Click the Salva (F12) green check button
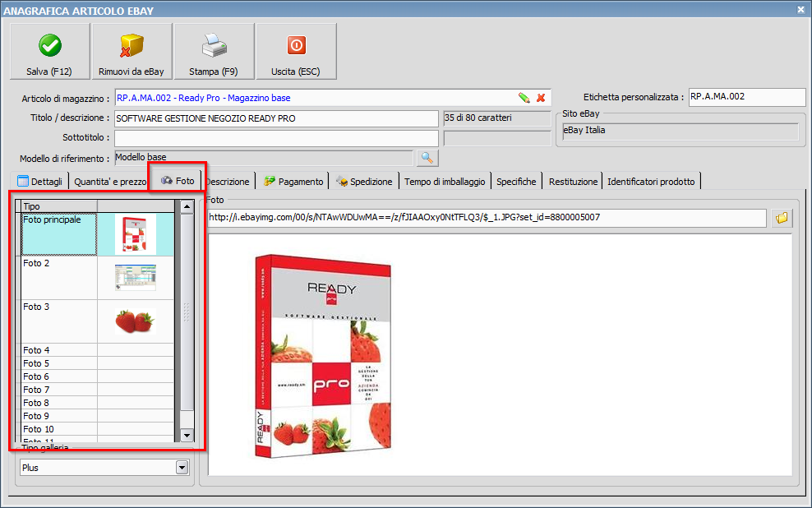Image resolution: width=812 pixels, height=508 pixels. [49, 51]
